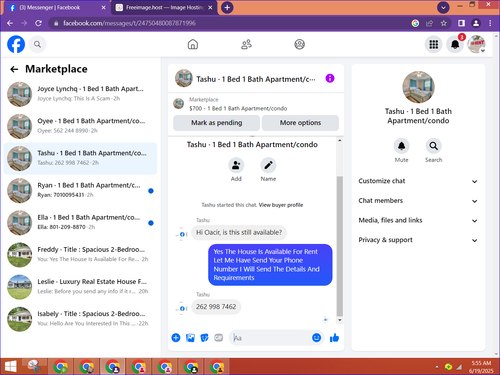500x375 pixels.
Task: Open the unread Ella conversation
Action: pos(80,223)
